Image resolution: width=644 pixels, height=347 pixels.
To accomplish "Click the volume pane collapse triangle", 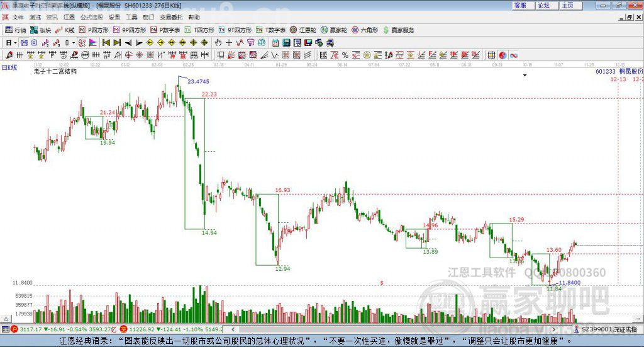I will (x=6, y=319).
